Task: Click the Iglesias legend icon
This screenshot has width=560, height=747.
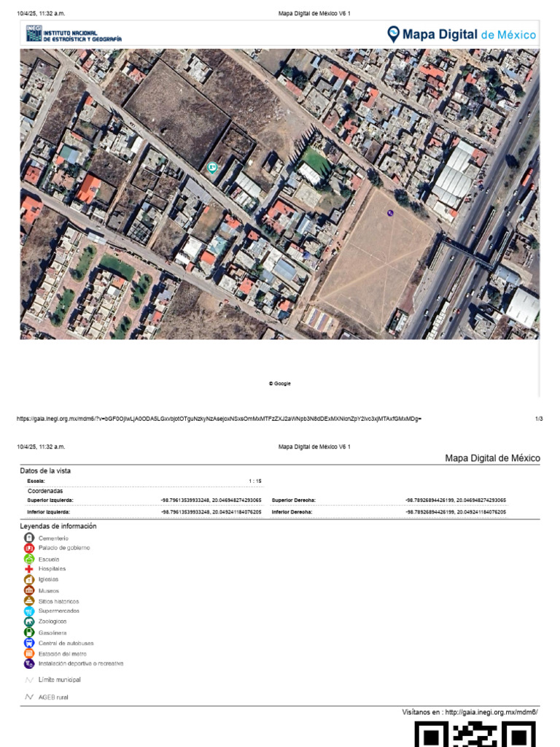Action: coord(29,579)
